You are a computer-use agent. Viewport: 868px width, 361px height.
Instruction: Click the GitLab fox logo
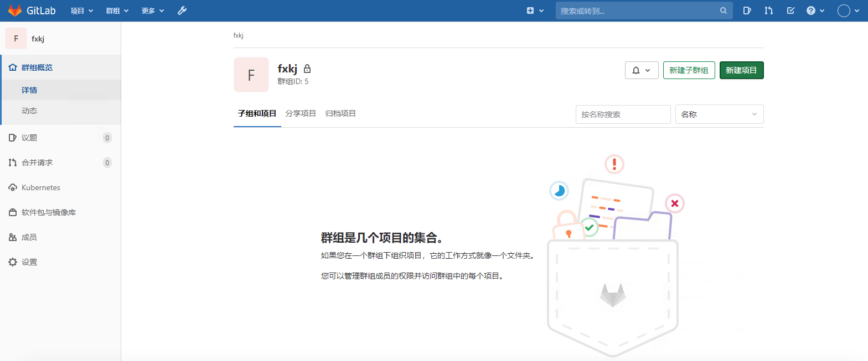(x=15, y=11)
